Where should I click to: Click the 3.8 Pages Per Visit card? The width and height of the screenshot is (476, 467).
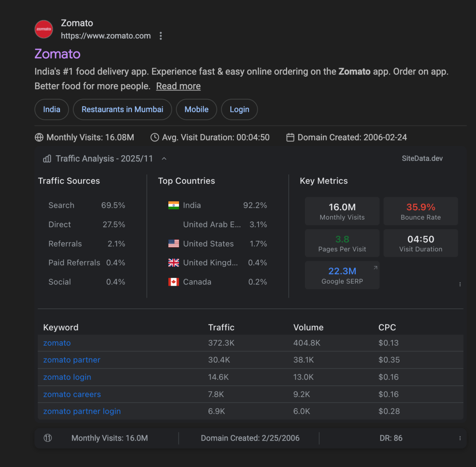click(342, 243)
